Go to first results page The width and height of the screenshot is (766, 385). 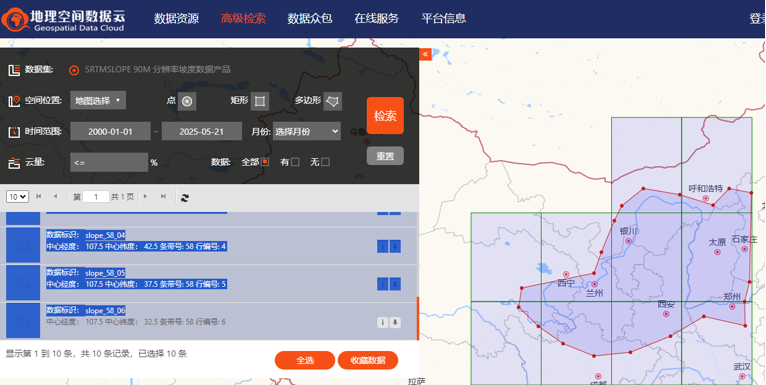39,196
